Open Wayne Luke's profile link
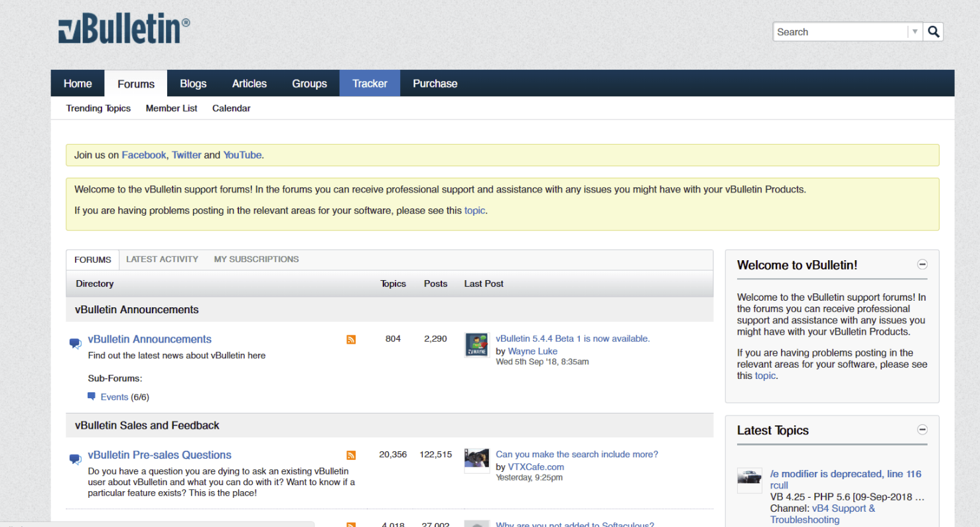The height and width of the screenshot is (527, 980). pyautogui.click(x=533, y=351)
